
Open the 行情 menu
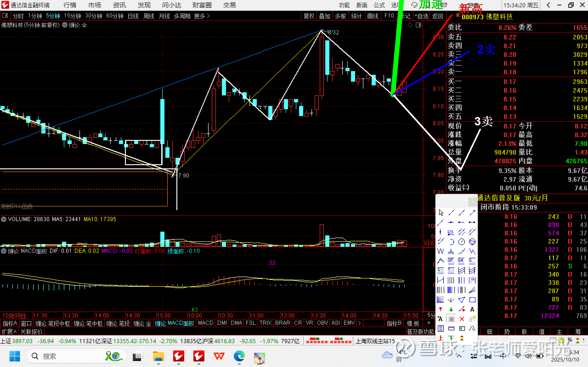click(70, 5)
